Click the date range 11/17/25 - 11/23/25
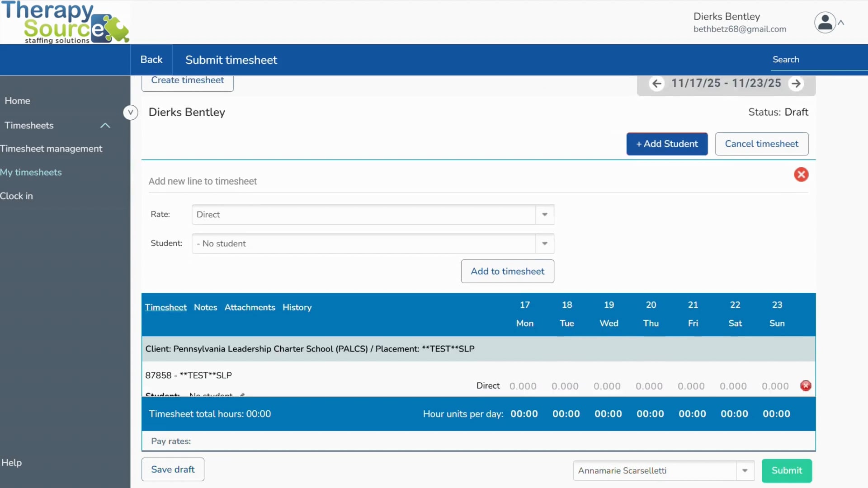 pyautogui.click(x=726, y=83)
